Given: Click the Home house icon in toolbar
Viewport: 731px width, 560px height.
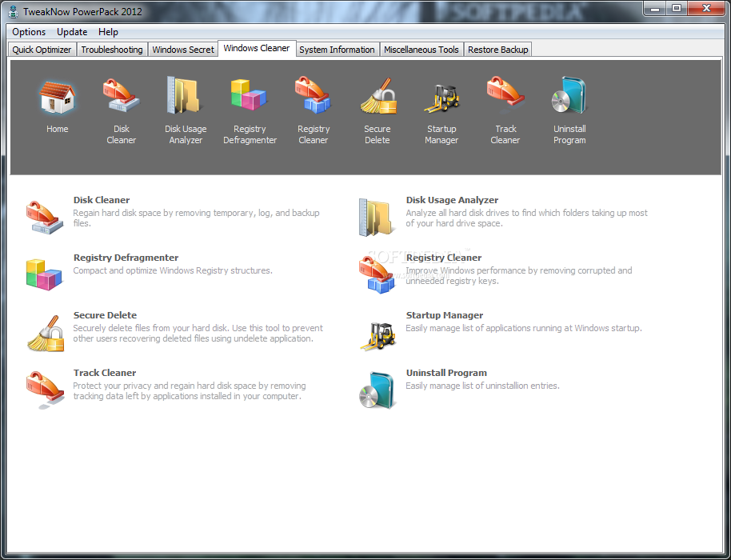Looking at the screenshot, I should pos(57,97).
